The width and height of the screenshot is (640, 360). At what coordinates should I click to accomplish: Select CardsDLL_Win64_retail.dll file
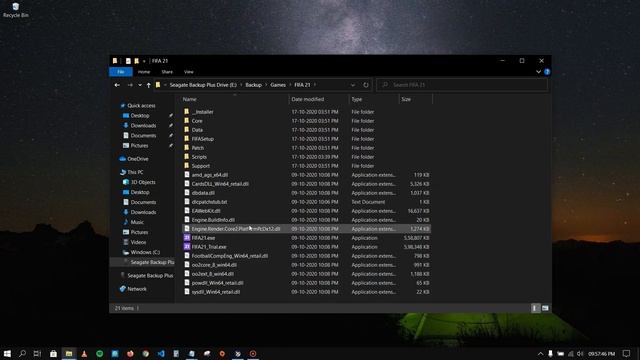pyautogui.click(x=220, y=184)
